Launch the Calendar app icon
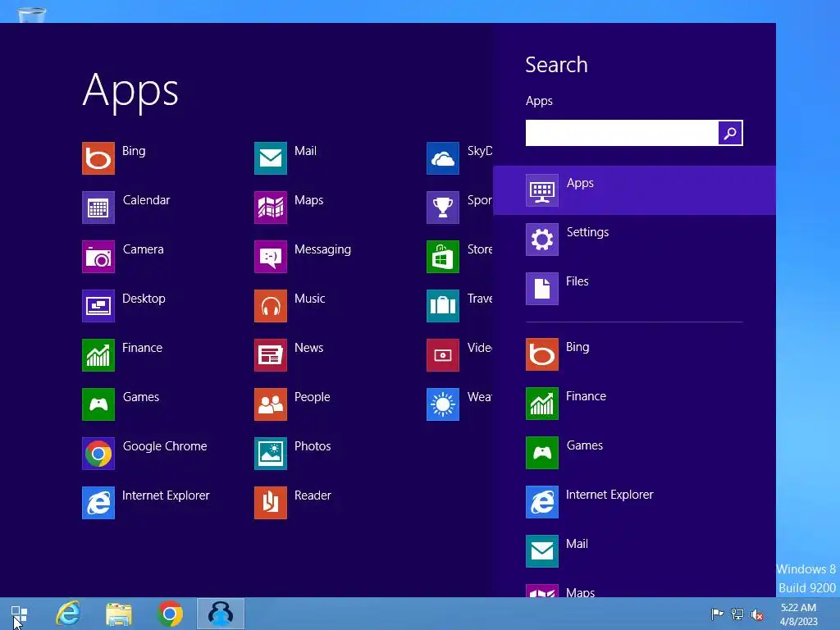This screenshot has width=840, height=630. pos(98,208)
